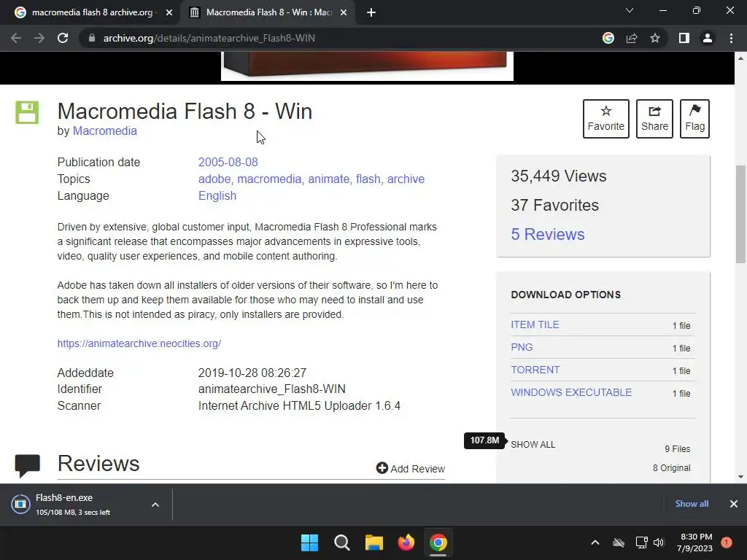The width and height of the screenshot is (747, 560).
Task: Download the PNG file option
Action: point(522,347)
